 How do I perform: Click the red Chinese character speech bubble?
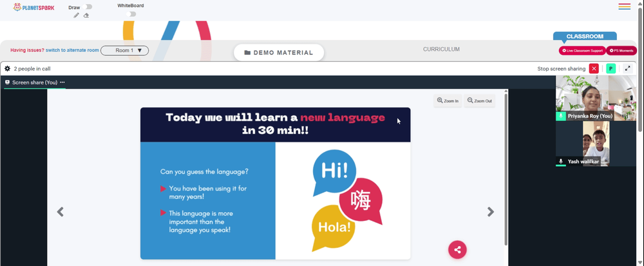pyautogui.click(x=361, y=201)
